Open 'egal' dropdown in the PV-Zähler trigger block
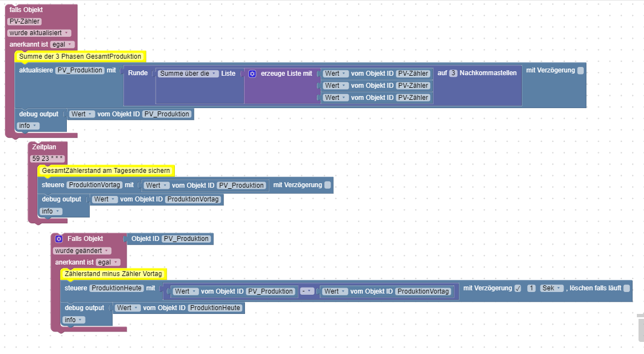644x354 pixels. click(x=62, y=44)
